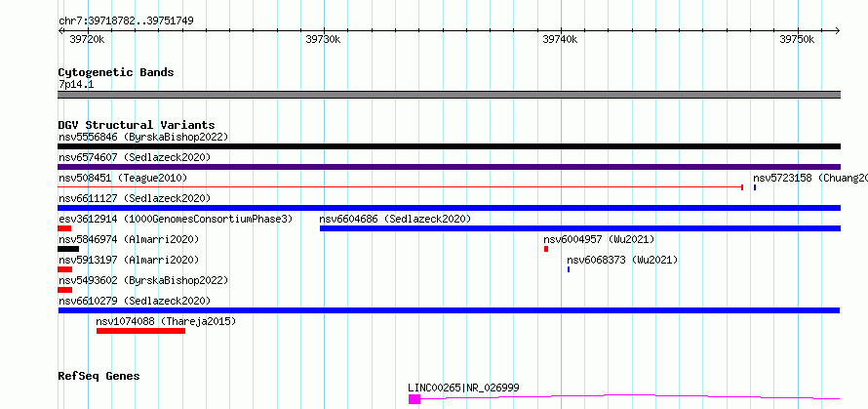Click the nsv6004957 (Wu2021) label
Screen dimensions: 868x409
(x=599, y=239)
